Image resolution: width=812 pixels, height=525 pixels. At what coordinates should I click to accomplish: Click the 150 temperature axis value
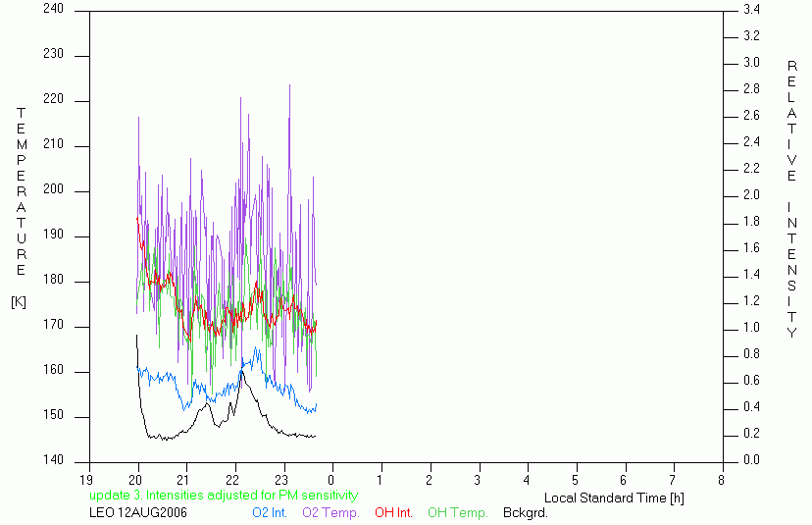click(53, 415)
